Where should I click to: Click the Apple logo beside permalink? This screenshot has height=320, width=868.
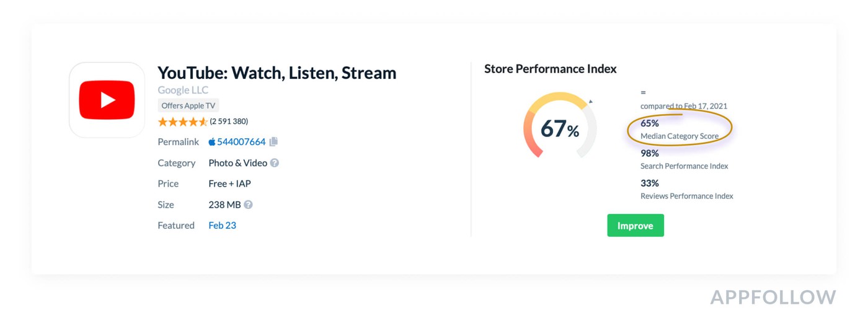pyautogui.click(x=212, y=141)
